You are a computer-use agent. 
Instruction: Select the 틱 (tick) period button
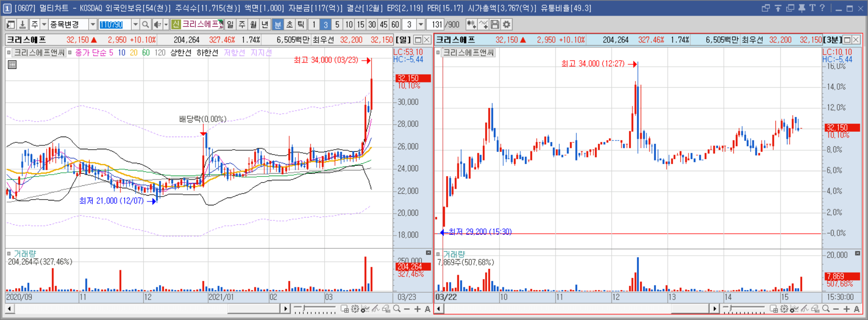(301, 24)
